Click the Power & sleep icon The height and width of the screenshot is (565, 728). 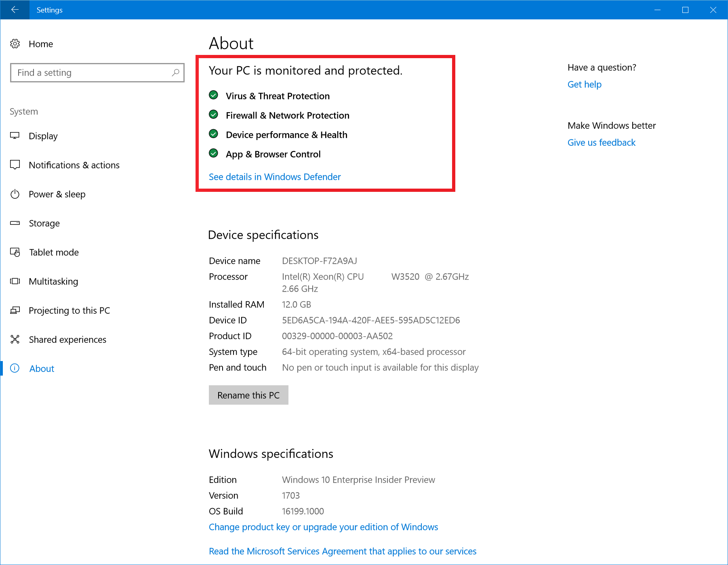pos(15,194)
